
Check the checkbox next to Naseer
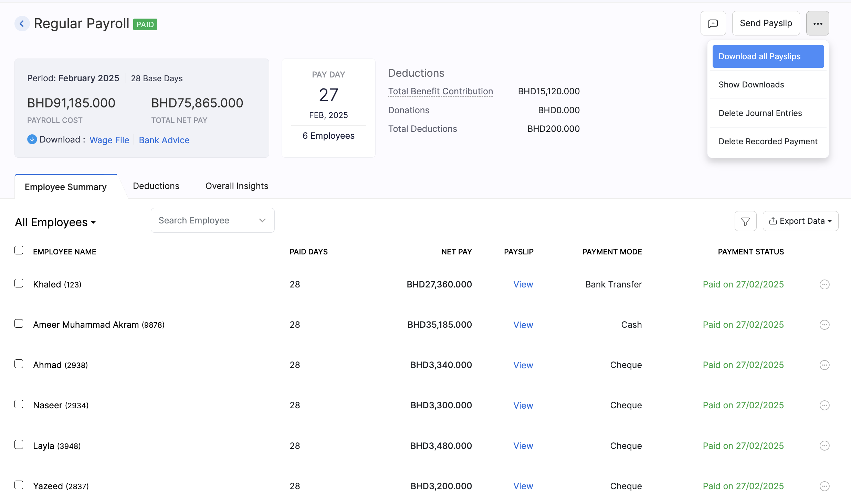19,404
